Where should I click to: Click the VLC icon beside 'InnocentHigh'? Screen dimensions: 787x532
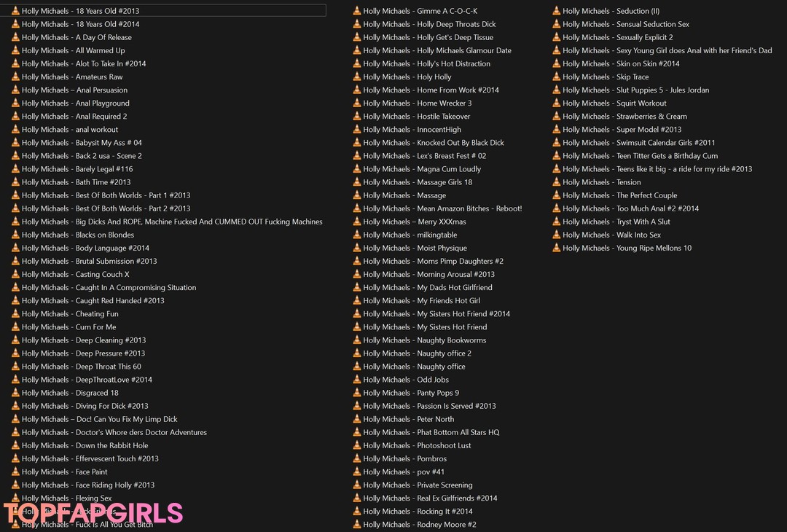point(357,129)
